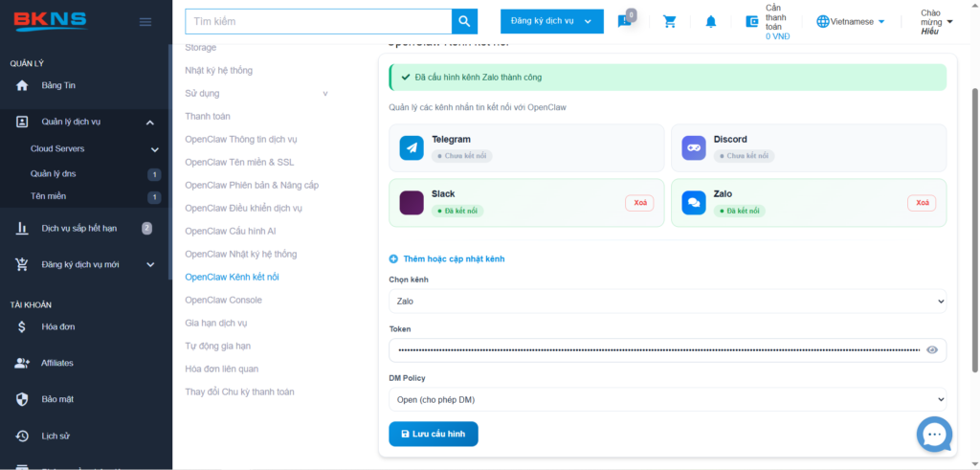Click the Telegram Chưa kết nối status badge

pyautogui.click(x=461, y=156)
